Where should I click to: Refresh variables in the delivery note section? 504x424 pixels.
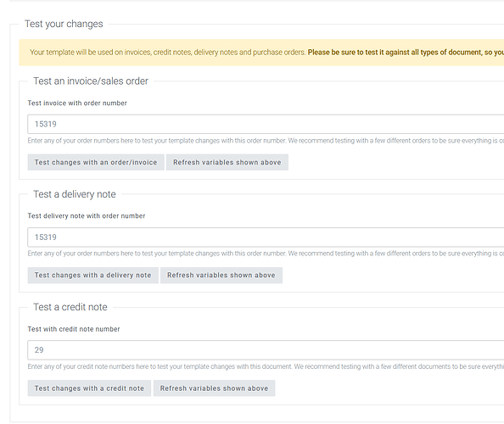pos(221,276)
